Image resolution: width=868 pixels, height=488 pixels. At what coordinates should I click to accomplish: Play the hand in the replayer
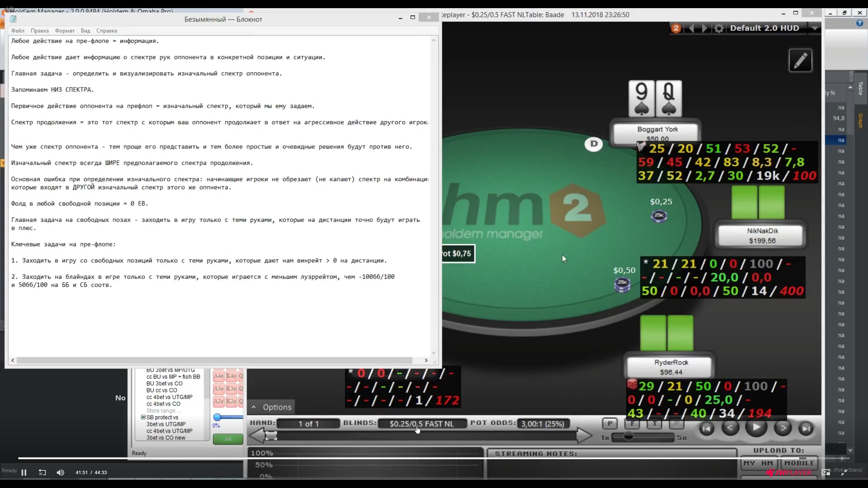(756, 428)
